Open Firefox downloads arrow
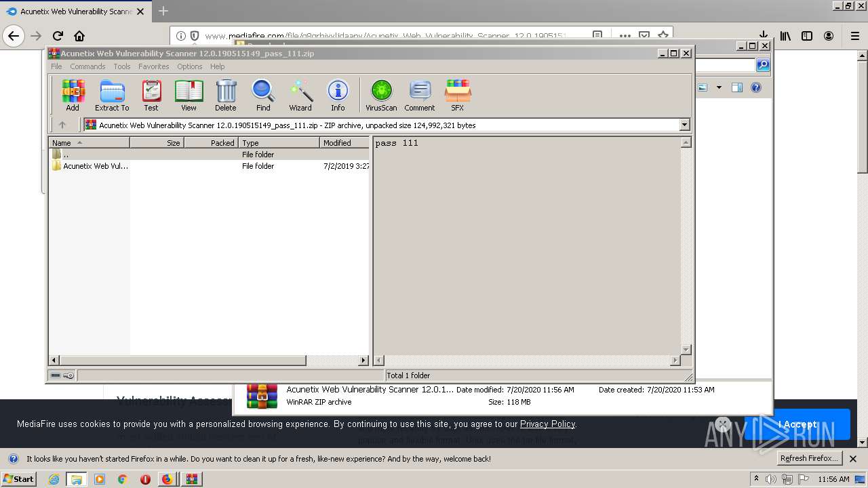868x488 pixels. coord(763,36)
